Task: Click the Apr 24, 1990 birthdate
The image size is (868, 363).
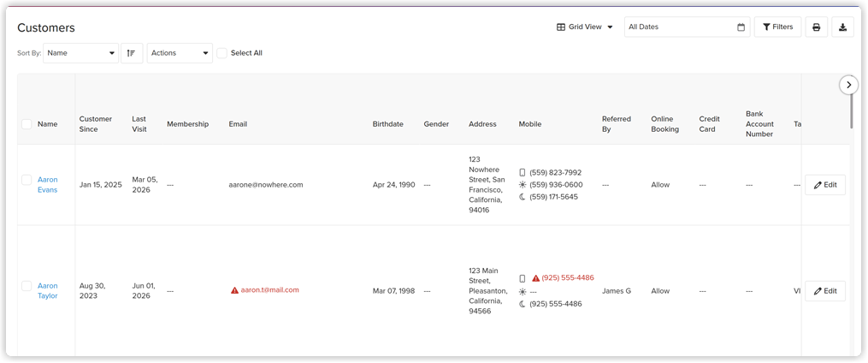Action: (393, 185)
